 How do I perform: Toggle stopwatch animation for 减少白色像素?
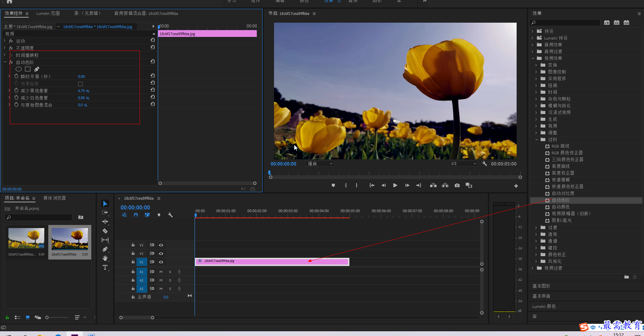(16, 97)
